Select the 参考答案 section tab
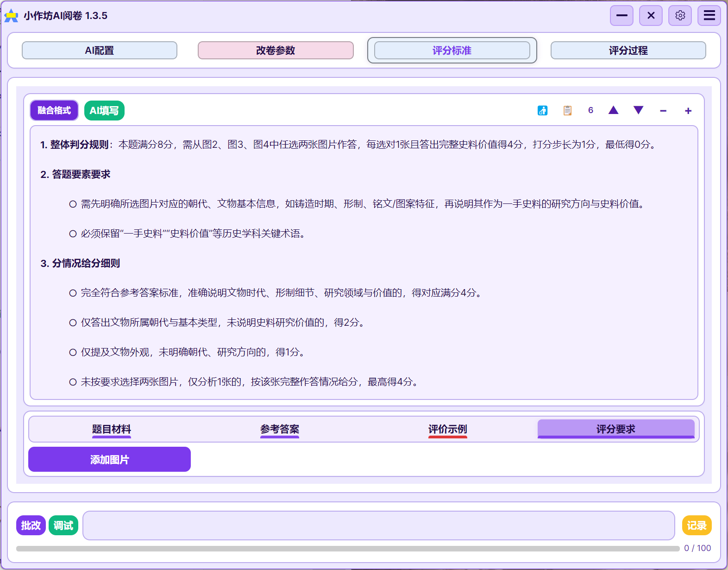The image size is (728, 570). pos(280,429)
